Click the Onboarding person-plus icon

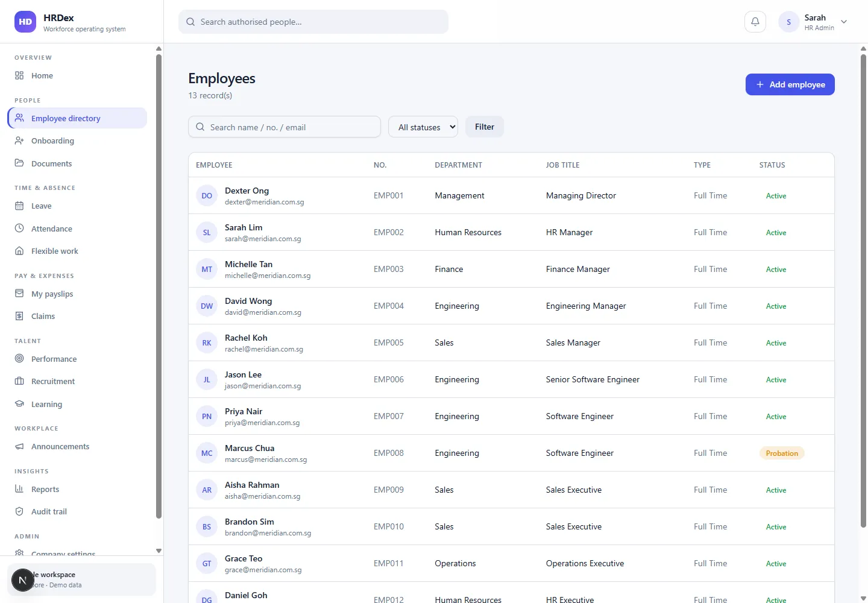(19, 140)
